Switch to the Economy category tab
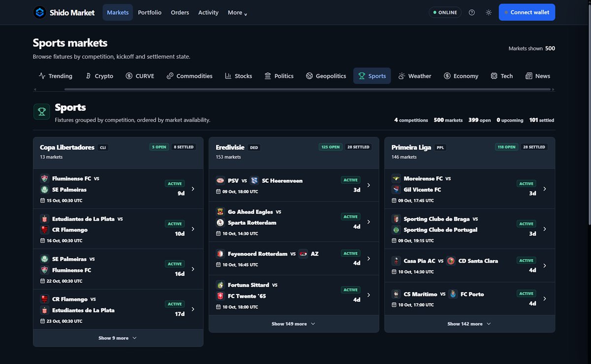Screen dimensions: 591x364 tap(461, 76)
